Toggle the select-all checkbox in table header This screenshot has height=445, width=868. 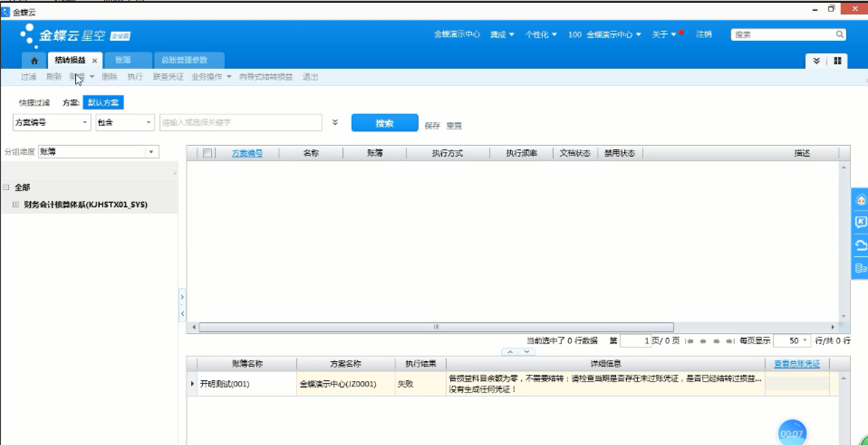pos(207,153)
